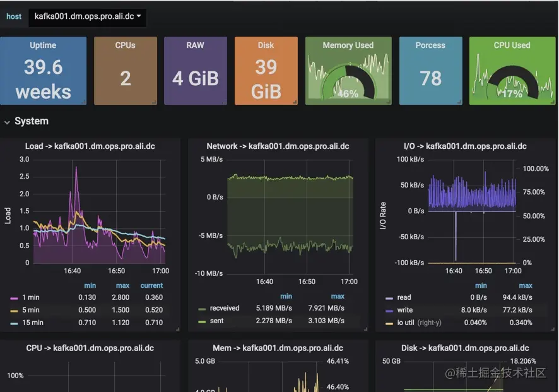Click the 4 GiB RAW value
Image resolution: width=559 pixels, height=392 pixels.
point(196,78)
